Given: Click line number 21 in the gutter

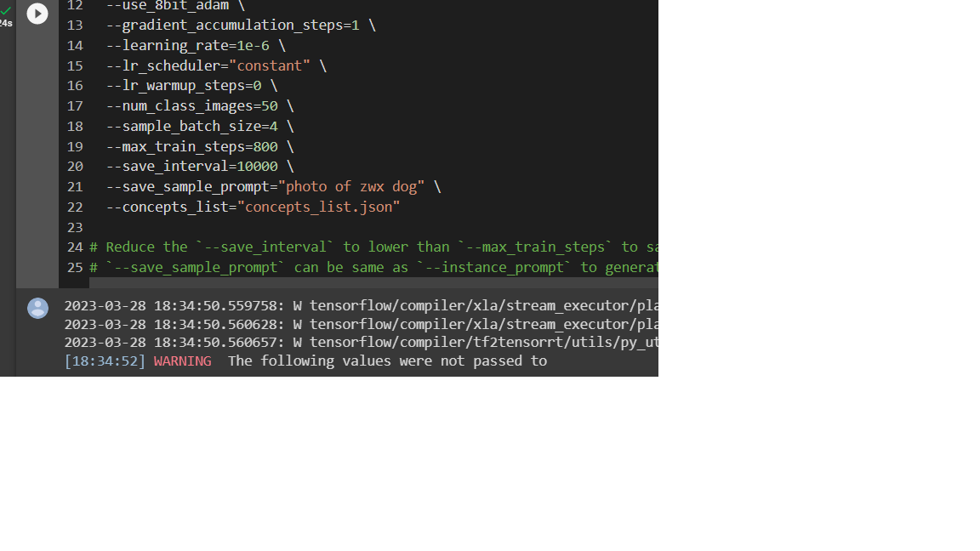Looking at the screenshot, I should pos(75,186).
